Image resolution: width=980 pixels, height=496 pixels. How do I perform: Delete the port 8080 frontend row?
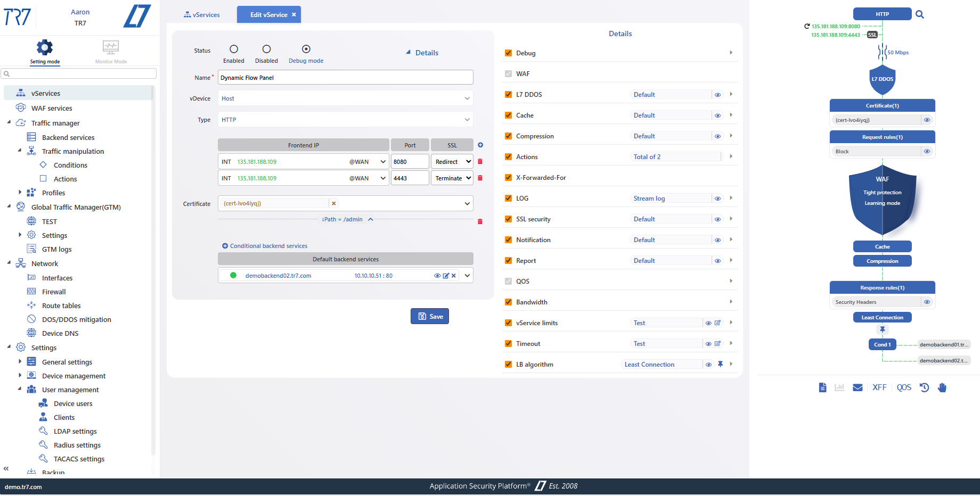pyautogui.click(x=480, y=162)
